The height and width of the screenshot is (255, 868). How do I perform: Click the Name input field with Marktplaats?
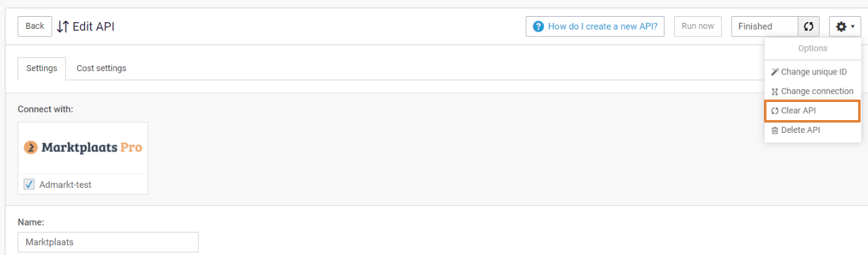(x=108, y=242)
